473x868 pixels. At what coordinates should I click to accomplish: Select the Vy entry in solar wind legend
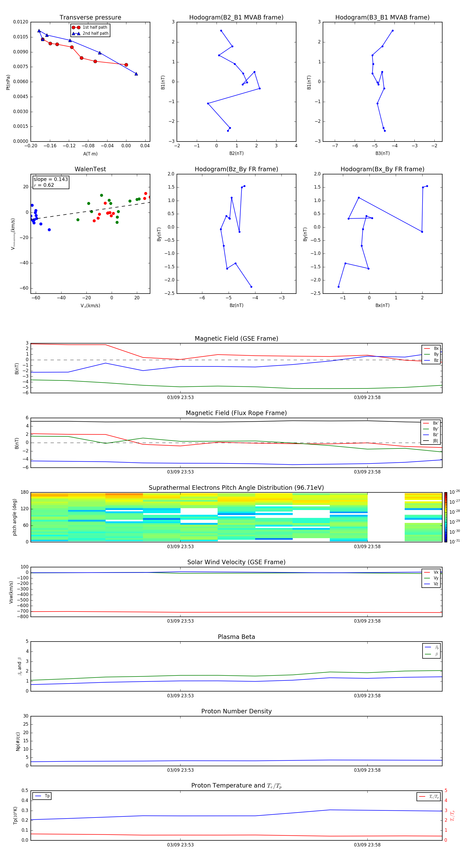click(x=431, y=578)
